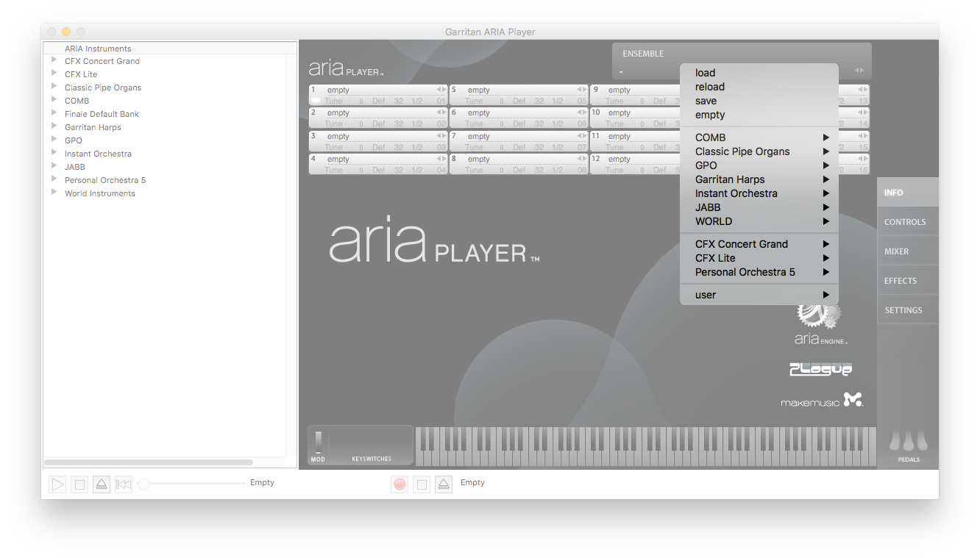
Task: Click the Plogue logo
Action: pyautogui.click(x=820, y=369)
